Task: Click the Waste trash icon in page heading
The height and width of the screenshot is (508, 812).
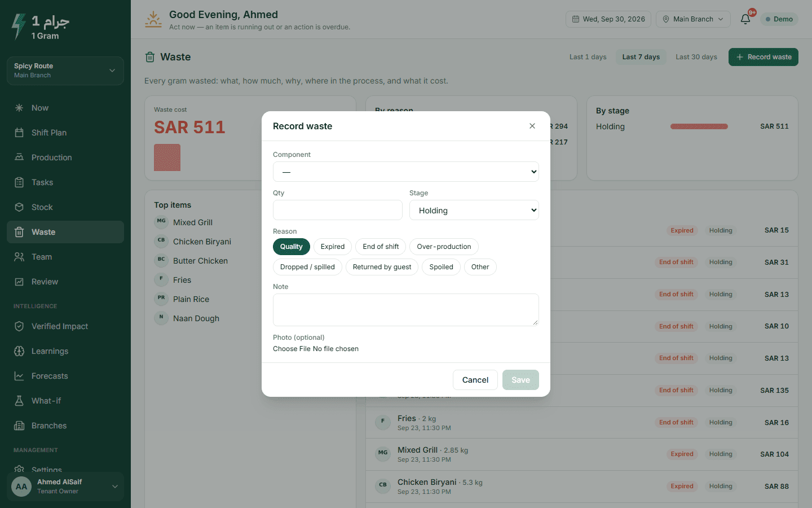Action: pyautogui.click(x=150, y=57)
